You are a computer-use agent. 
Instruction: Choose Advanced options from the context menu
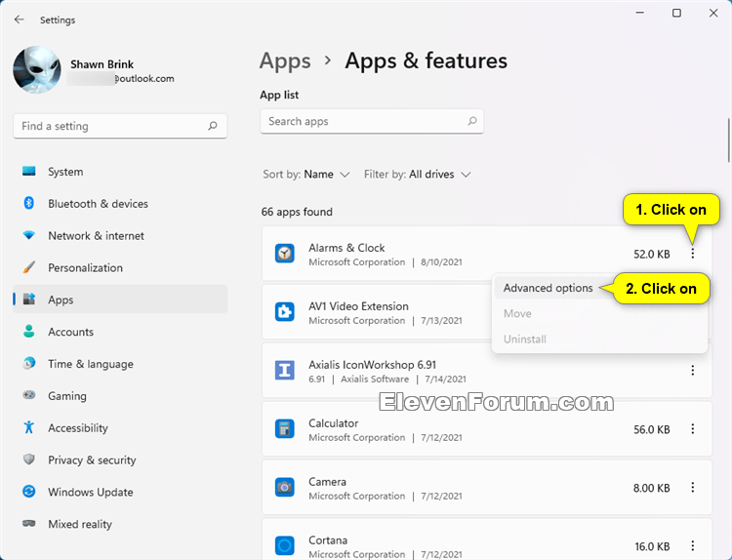[x=548, y=288]
